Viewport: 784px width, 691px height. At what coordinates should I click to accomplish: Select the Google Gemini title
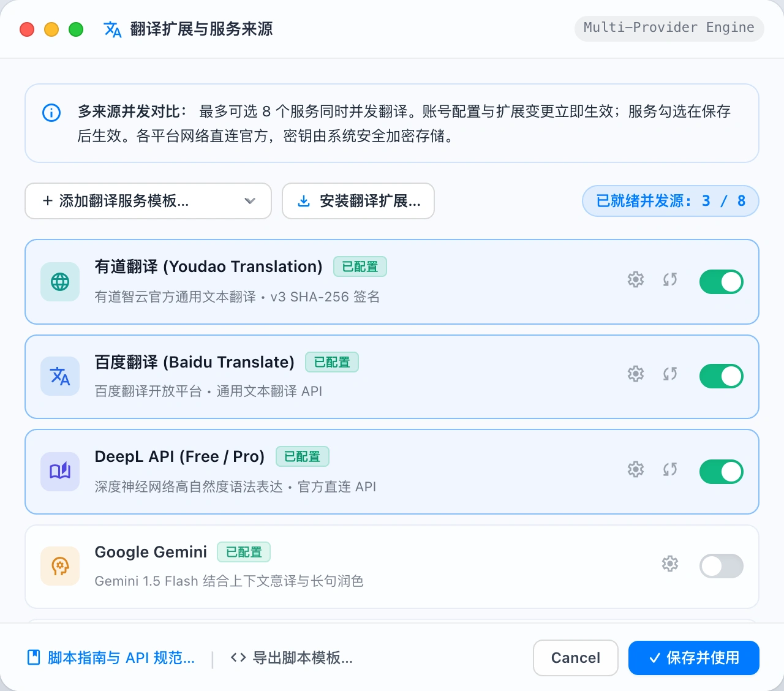[151, 552]
